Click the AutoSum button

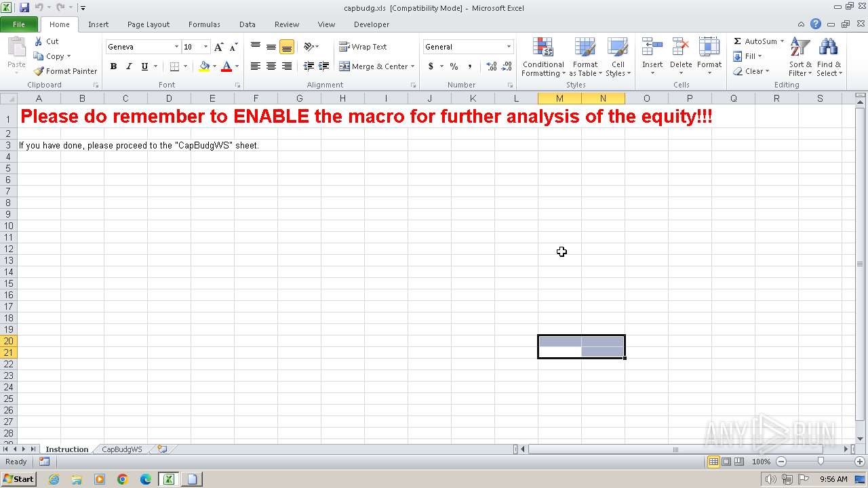pos(754,41)
